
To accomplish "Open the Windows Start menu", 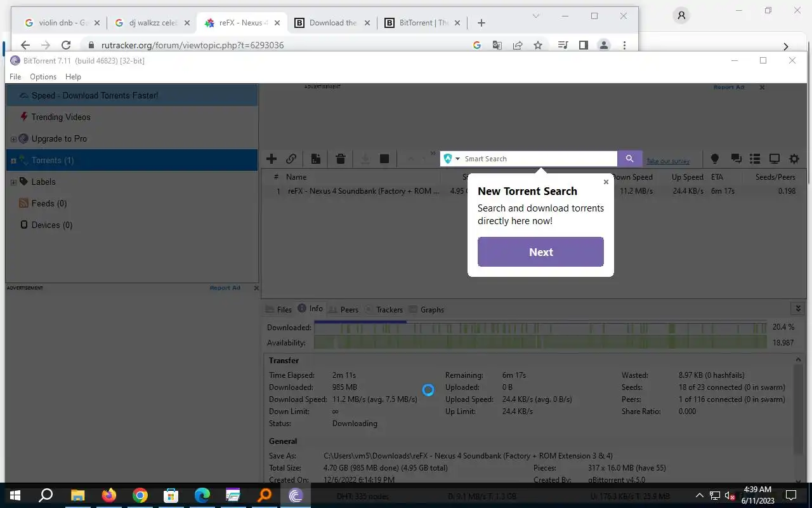I will point(15,495).
